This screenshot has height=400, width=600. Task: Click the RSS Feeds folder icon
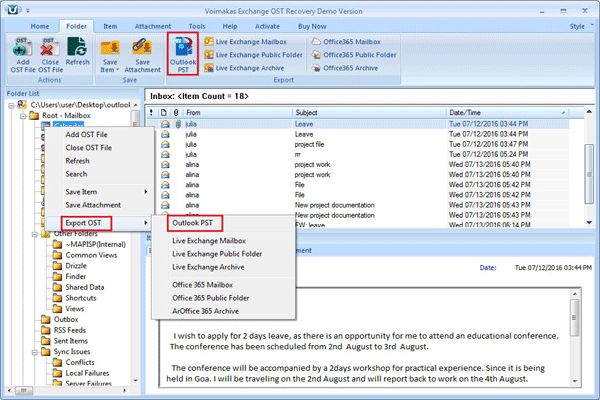(46, 330)
